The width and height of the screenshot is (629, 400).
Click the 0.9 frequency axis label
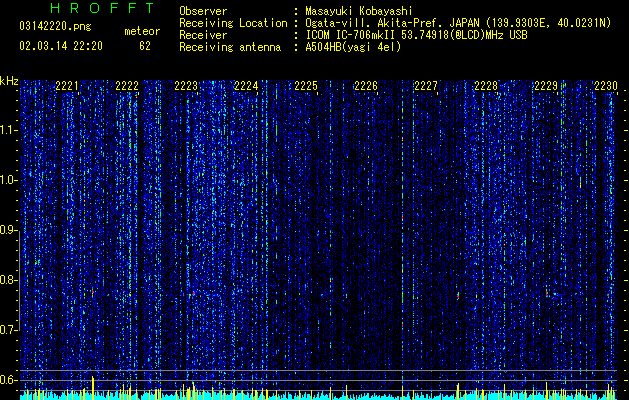(8, 230)
